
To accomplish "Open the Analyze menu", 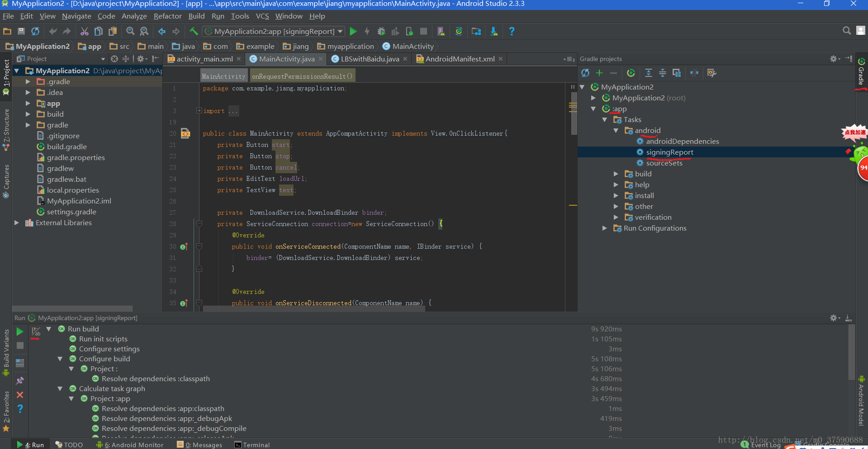I will click(134, 16).
